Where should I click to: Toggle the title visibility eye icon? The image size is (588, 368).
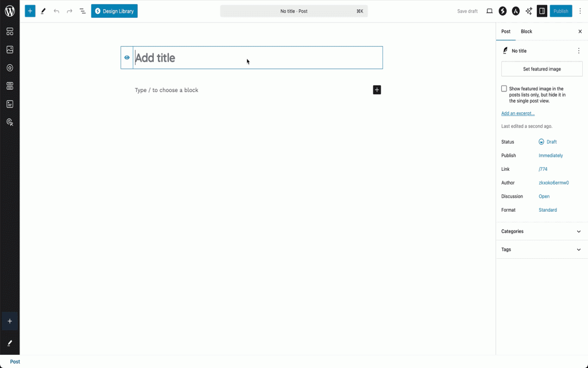pyautogui.click(x=127, y=57)
